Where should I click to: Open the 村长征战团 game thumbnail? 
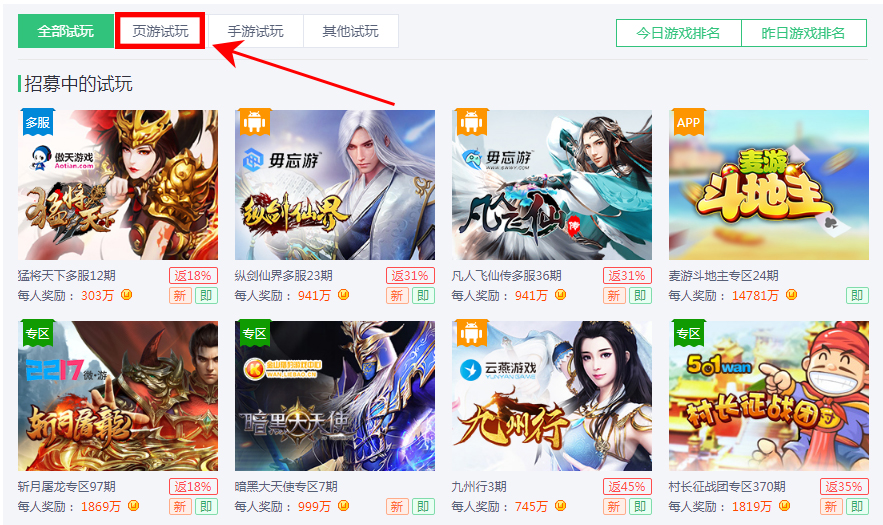[769, 396]
